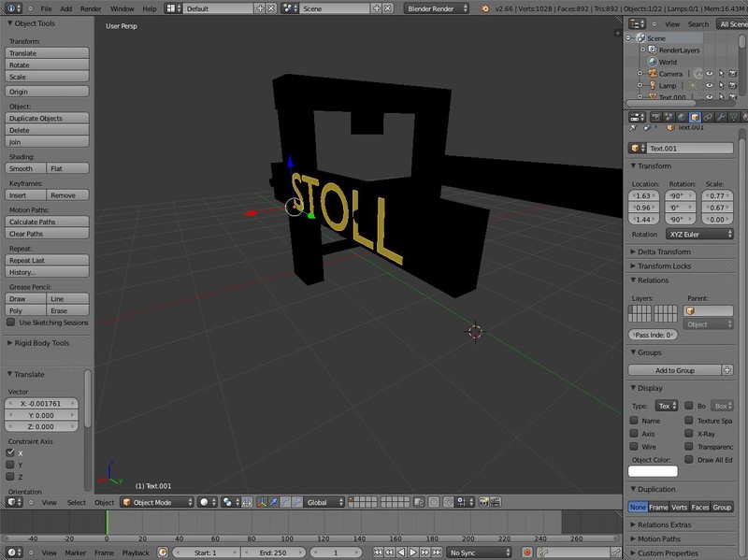This screenshot has height=560, width=748.
Task: Open the Modifiers wrench tab
Action: 721,117
